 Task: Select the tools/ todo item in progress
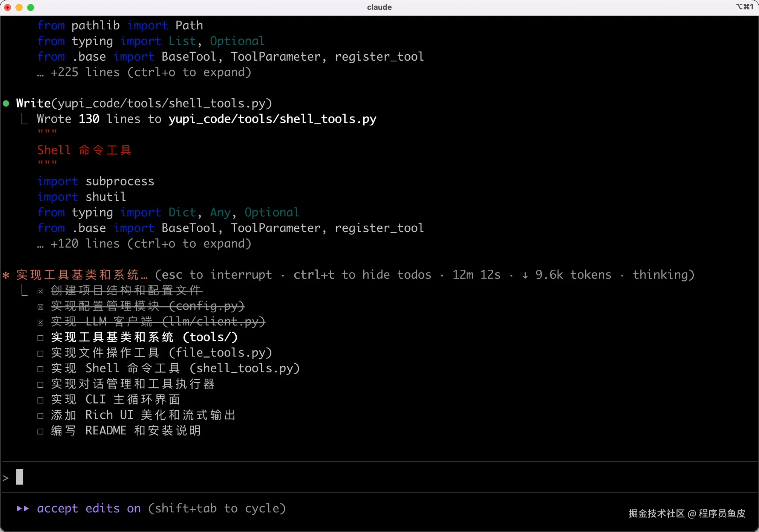[x=144, y=337]
